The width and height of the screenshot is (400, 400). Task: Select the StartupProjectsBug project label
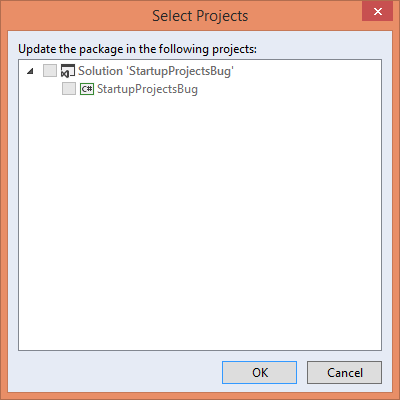coord(147,89)
